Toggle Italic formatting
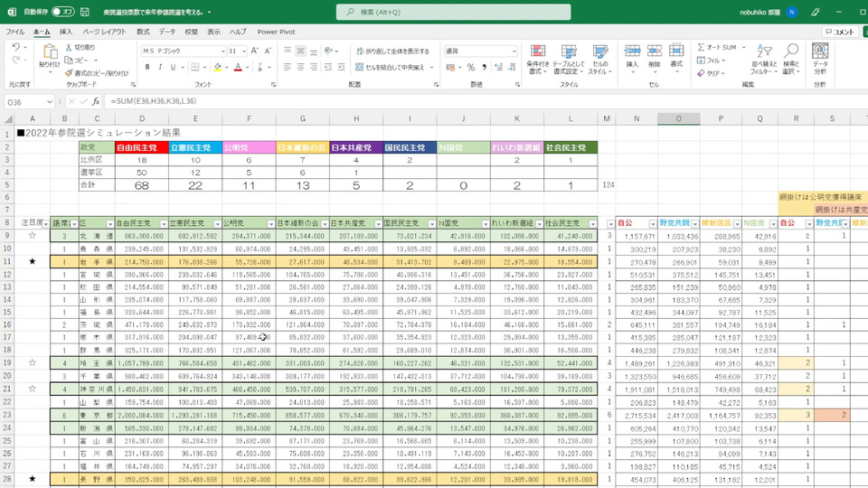Viewport: 868px width, 488px height. 160,67
